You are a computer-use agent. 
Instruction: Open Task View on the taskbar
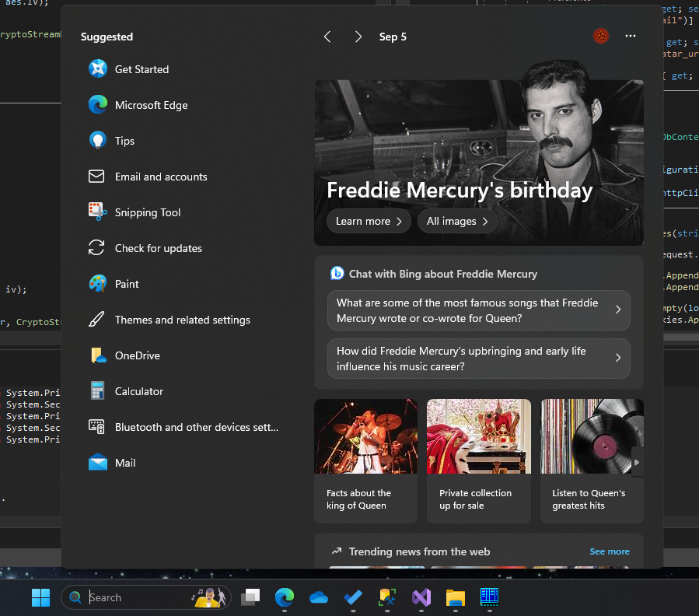coord(250,597)
